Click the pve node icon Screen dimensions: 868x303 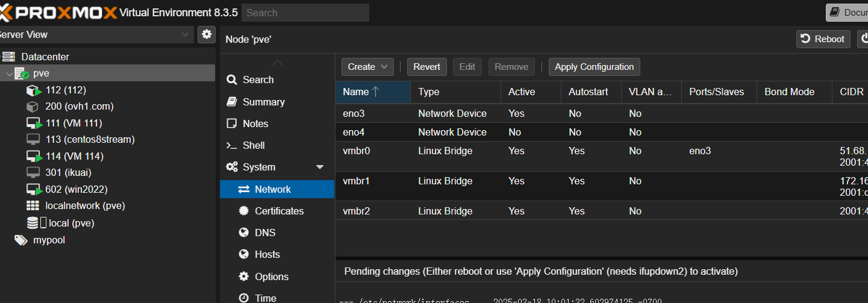[x=22, y=73]
